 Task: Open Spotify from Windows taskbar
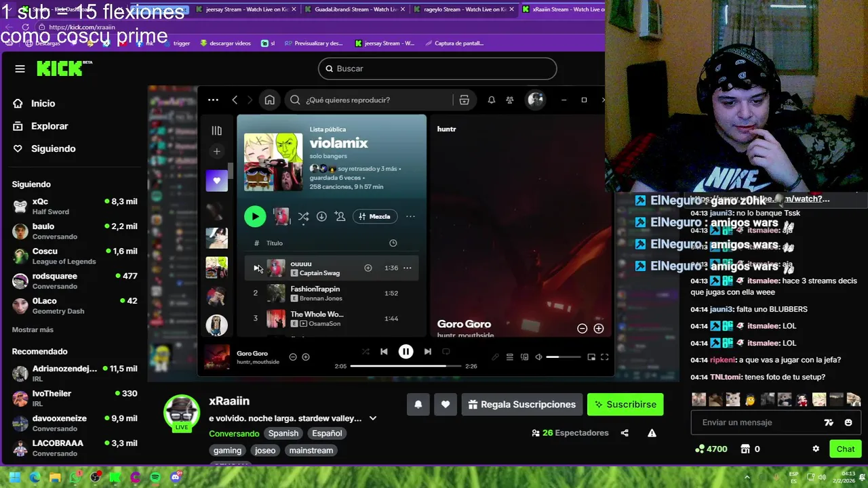click(155, 477)
